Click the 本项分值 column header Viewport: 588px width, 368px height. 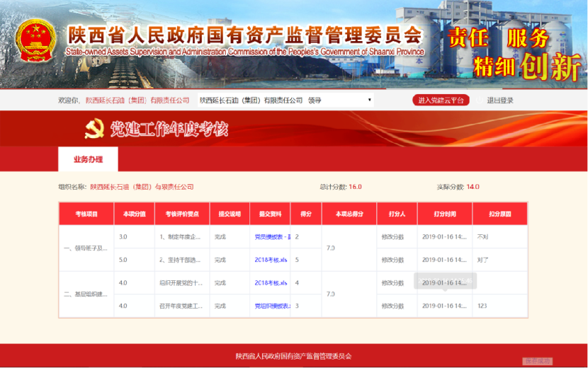135,214
